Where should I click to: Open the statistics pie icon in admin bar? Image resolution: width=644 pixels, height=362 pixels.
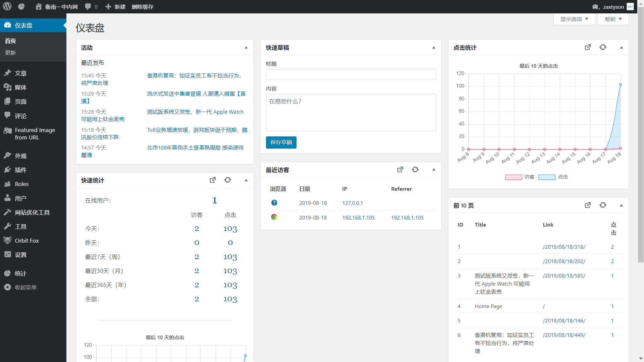tap(21, 6)
